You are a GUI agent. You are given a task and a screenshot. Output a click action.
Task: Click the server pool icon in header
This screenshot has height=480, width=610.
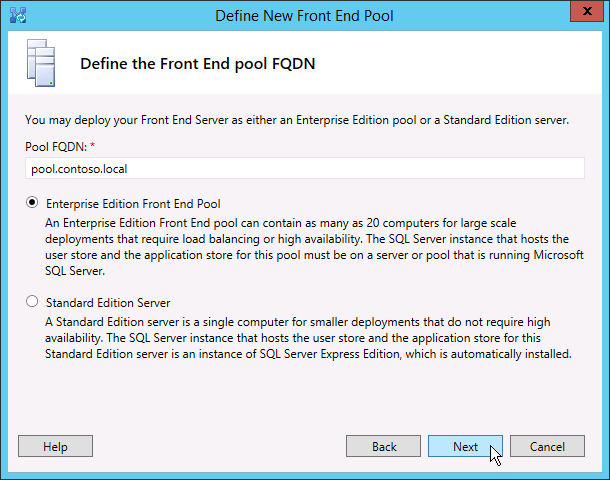pos(39,64)
